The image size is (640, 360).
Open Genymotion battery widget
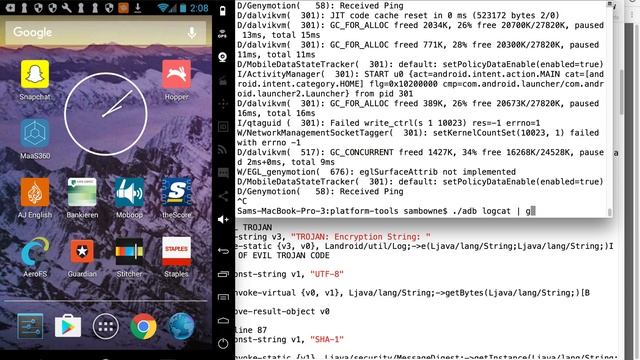(223, 11)
